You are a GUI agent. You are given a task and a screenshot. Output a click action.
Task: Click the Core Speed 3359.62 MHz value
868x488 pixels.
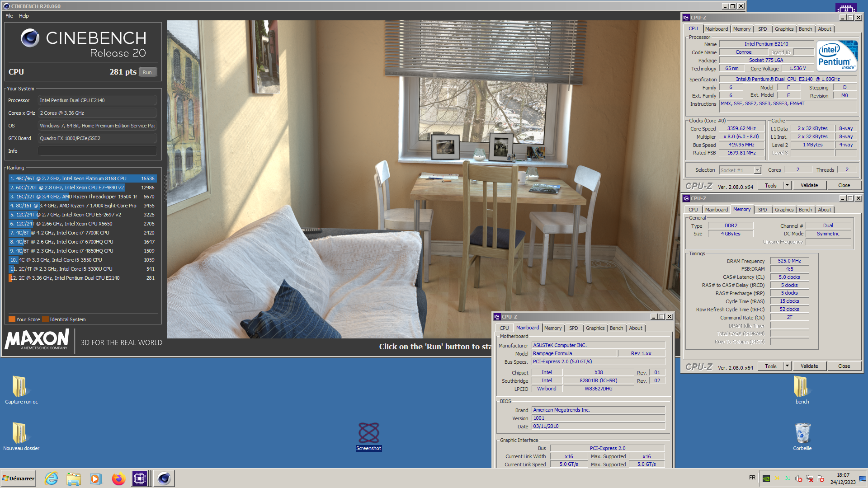coord(741,129)
